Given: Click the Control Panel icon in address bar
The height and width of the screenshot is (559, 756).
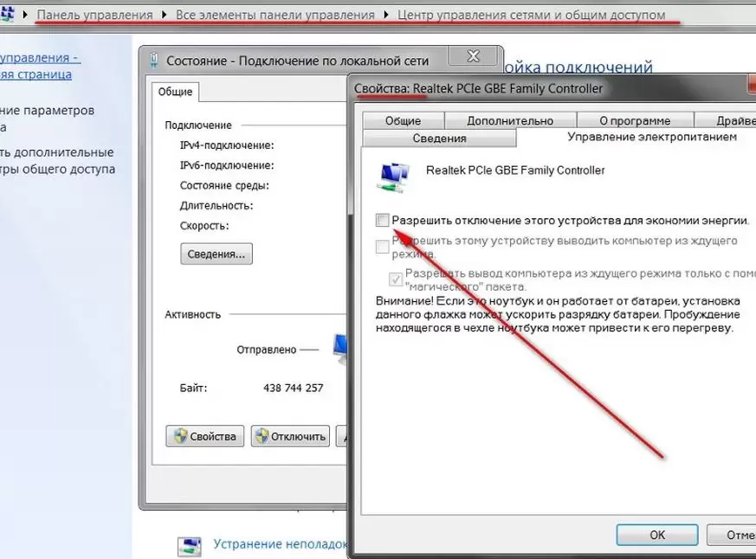Looking at the screenshot, I should coord(8,15).
